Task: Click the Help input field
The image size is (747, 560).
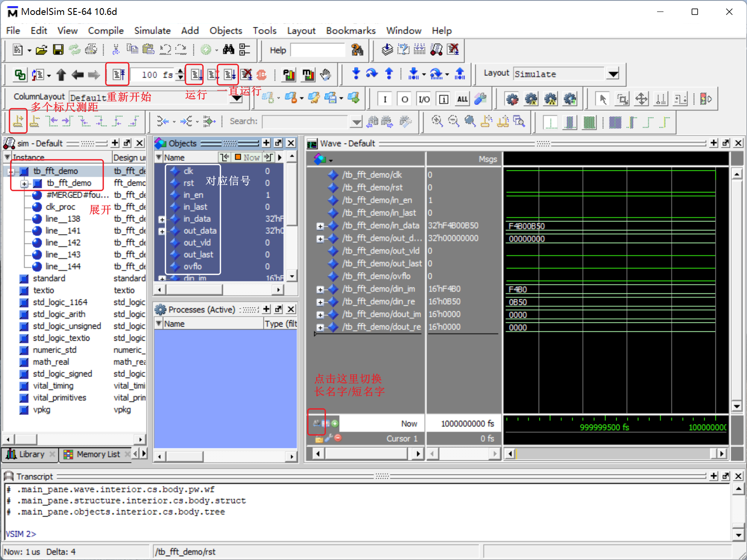Action: pyautogui.click(x=317, y=50)
